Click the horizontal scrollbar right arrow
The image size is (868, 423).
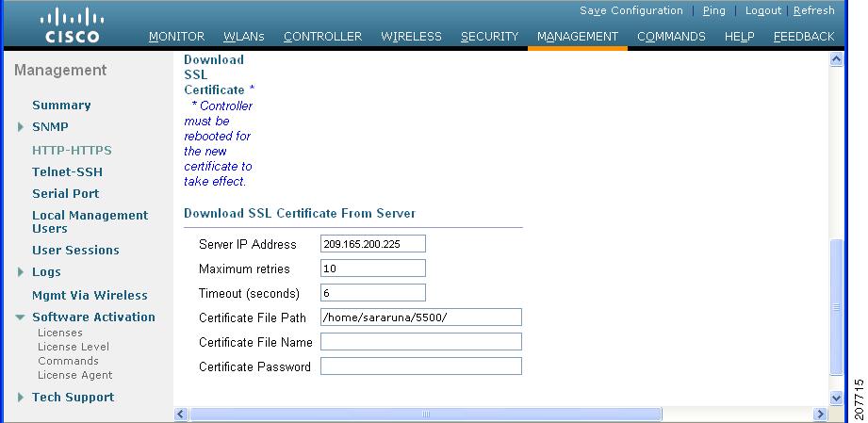tap(820, 415)
